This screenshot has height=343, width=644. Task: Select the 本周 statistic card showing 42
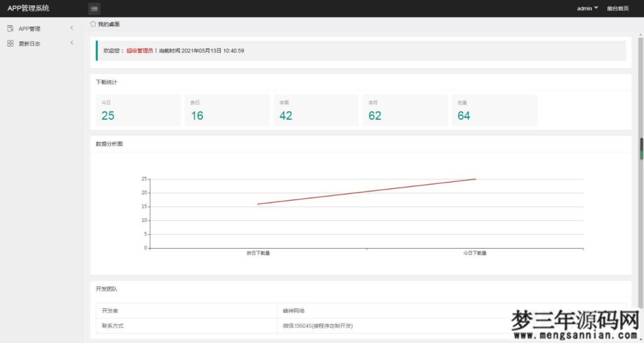point(316,111)
